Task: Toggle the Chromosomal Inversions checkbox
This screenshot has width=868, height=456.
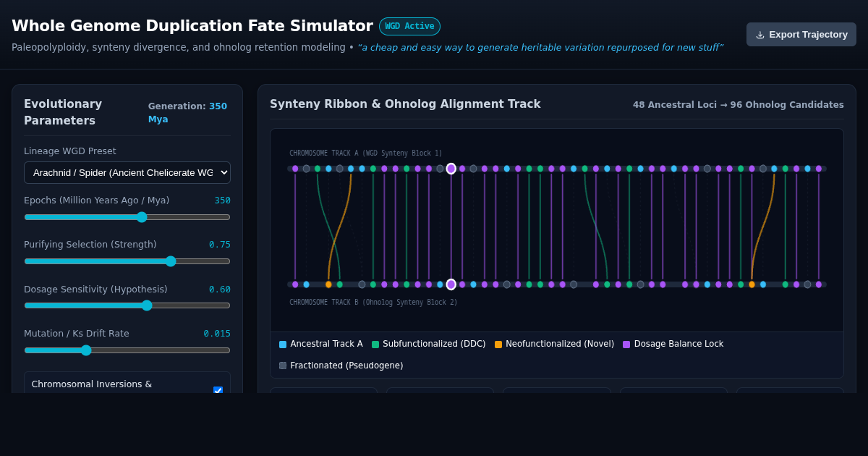Action: (x=218, y=391)
